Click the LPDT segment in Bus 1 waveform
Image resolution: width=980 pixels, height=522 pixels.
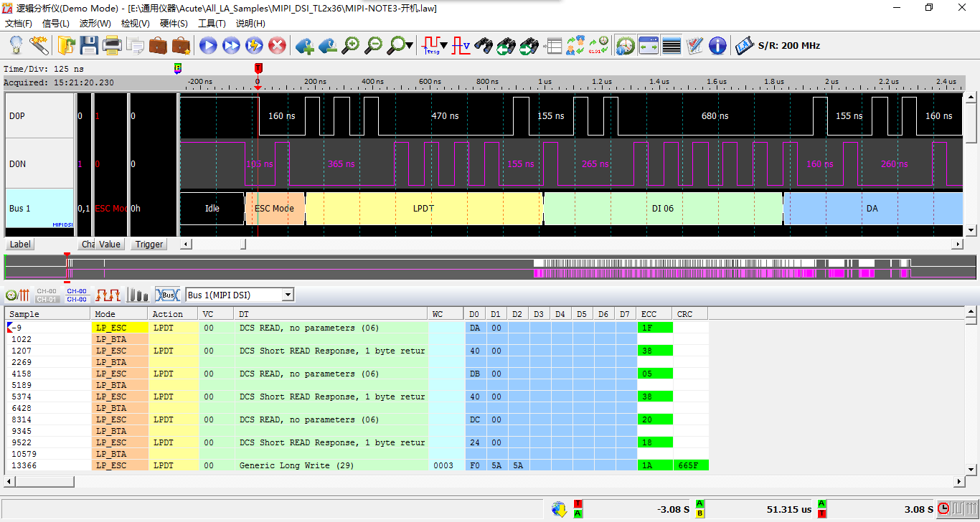[x=424, y=209]
